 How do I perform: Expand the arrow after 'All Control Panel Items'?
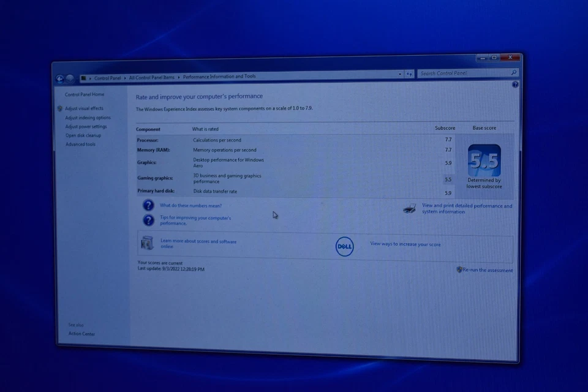coord(179,77)
